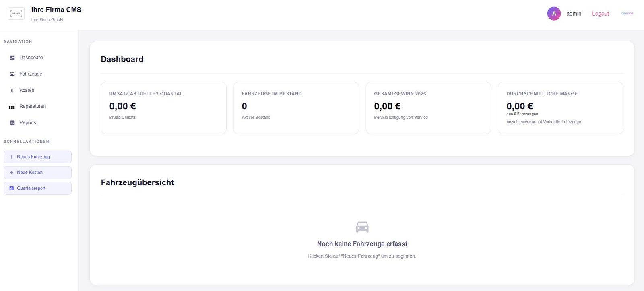This screenshot has height=291, width=644.
Task: Click the SCHNELLAKTIONEN section label
Action: pyautogui.click(x=27, y=142)
